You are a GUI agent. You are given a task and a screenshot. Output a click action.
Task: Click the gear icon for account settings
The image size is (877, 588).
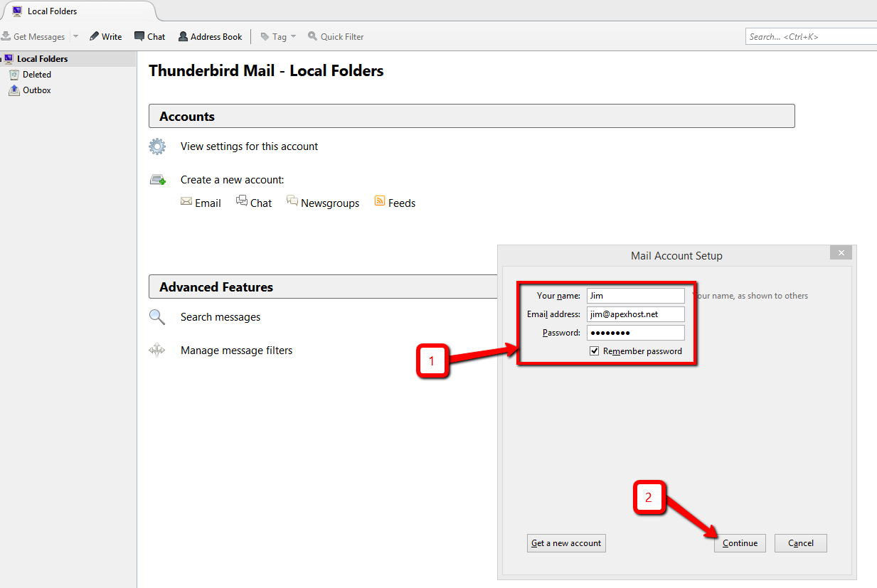156,146
